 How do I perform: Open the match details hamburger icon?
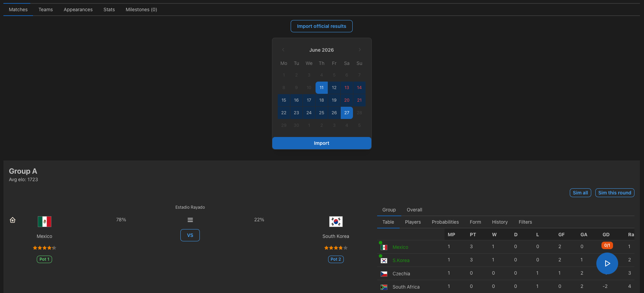[190, 220]
